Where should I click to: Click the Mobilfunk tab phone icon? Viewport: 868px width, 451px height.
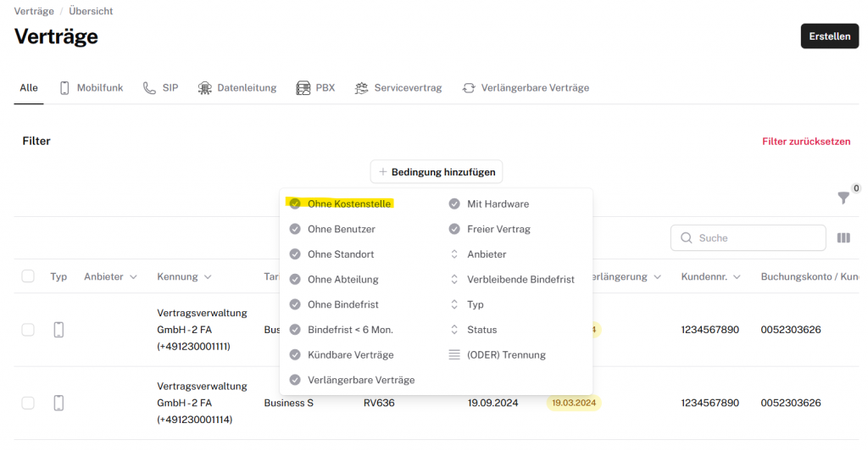(x=64, y=88)
